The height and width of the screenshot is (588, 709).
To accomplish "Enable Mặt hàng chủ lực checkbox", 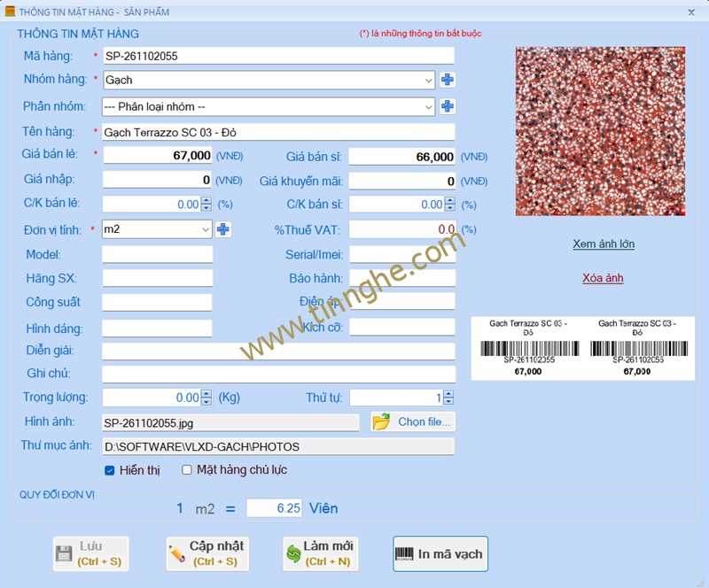I will [187, 470].
